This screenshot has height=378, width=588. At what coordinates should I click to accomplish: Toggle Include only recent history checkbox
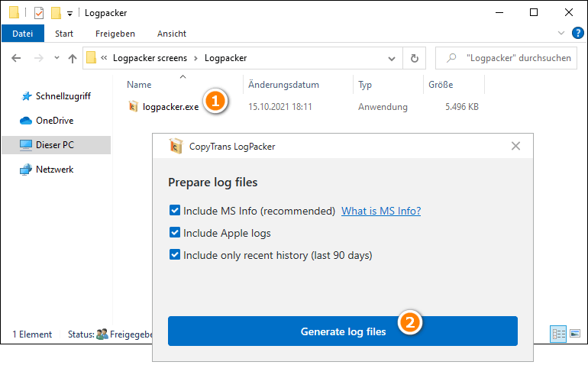pyautogui.click(x=175, y=254)
